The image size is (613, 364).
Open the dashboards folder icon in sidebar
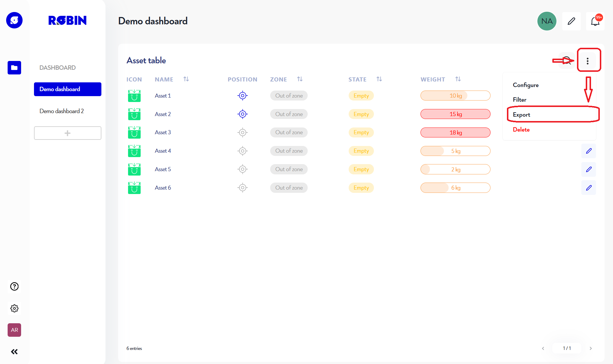(x=14, y=68)
